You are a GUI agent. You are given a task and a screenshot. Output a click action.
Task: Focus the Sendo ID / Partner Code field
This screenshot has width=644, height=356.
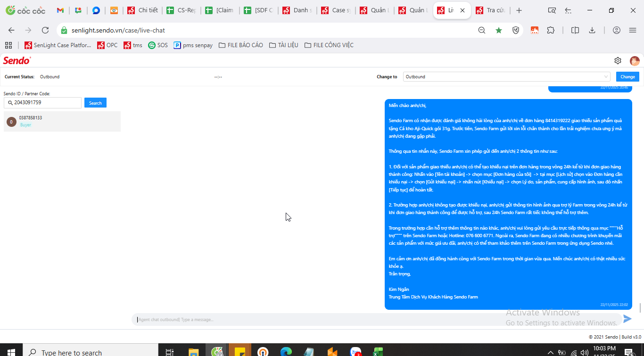(x=42, y=103)
